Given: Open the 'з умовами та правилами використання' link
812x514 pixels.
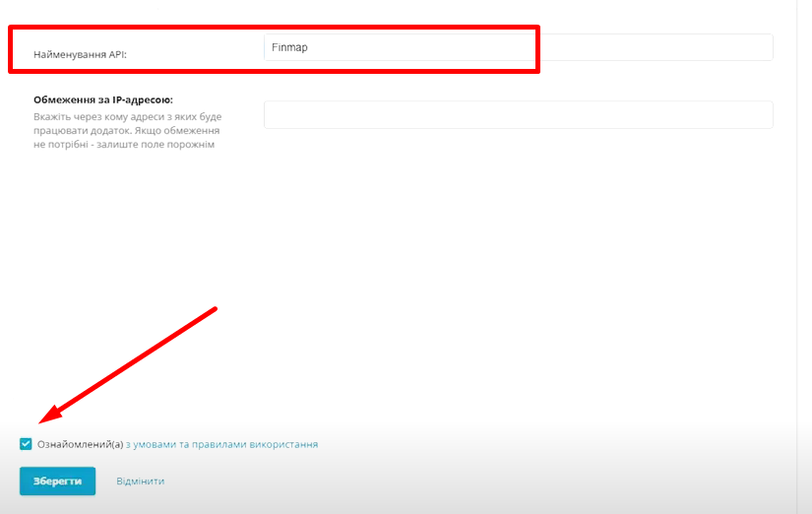Looking at the screenshot, I should click(221, 444).
